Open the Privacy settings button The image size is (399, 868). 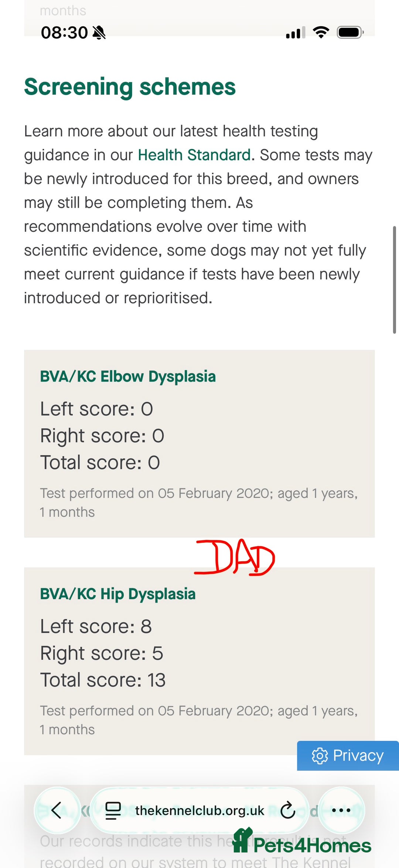pyautogui.click(x=348, y=756)
